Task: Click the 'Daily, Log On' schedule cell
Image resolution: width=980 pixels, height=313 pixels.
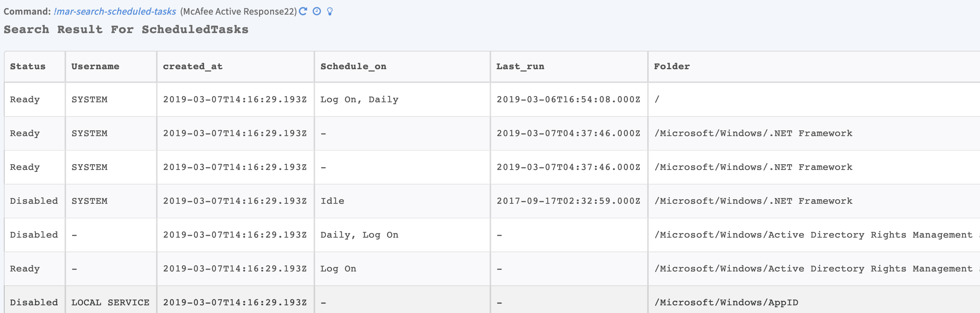Action: (x=359, y=235)
